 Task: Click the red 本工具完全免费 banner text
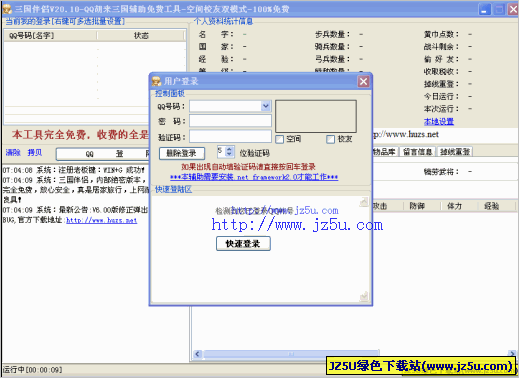pyautogui.click(x=80, y=135)
